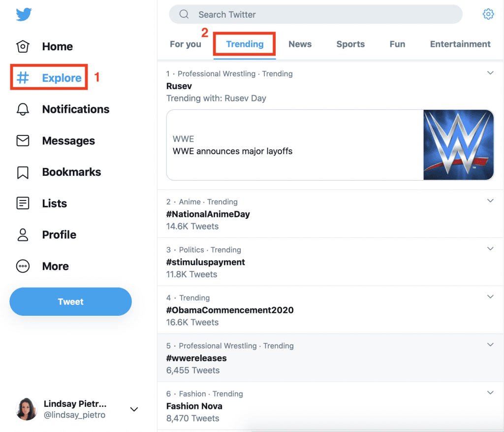Click the Twitter bird logo

pos(23,15)
